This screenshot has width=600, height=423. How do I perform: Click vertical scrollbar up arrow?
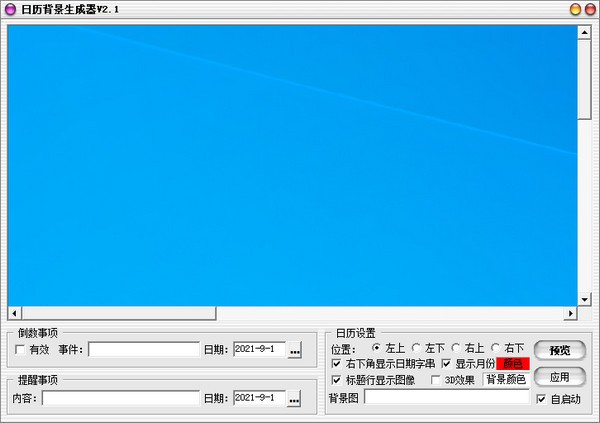(x=584, y=33)
